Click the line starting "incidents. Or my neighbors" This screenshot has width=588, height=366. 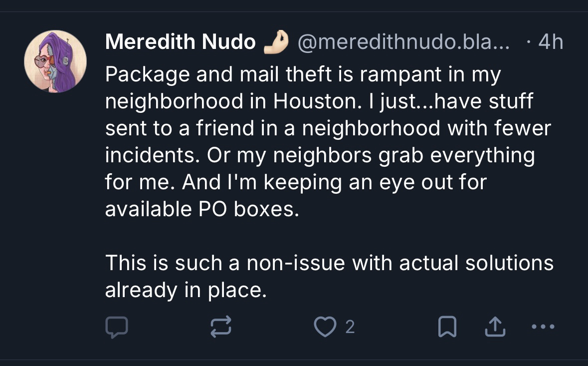tap(319, 155)
